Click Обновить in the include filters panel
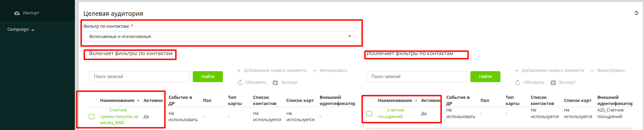 tap(256, 82)
